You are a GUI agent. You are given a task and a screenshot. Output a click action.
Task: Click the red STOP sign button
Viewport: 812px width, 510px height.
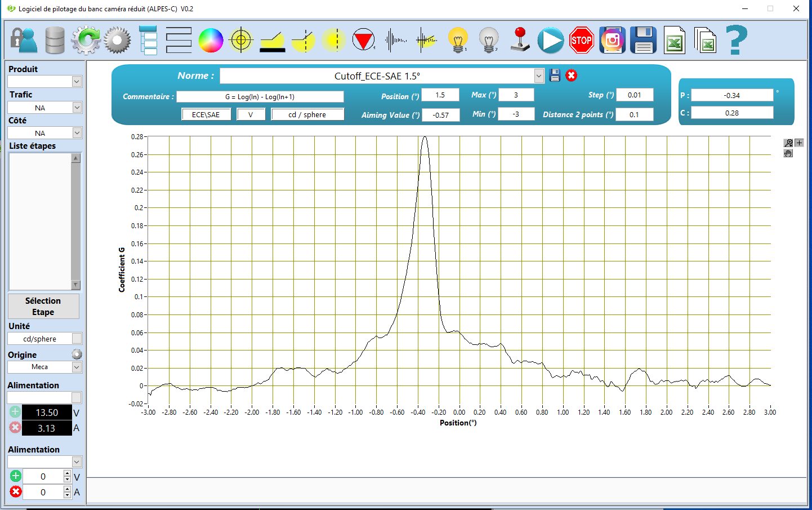582,40
